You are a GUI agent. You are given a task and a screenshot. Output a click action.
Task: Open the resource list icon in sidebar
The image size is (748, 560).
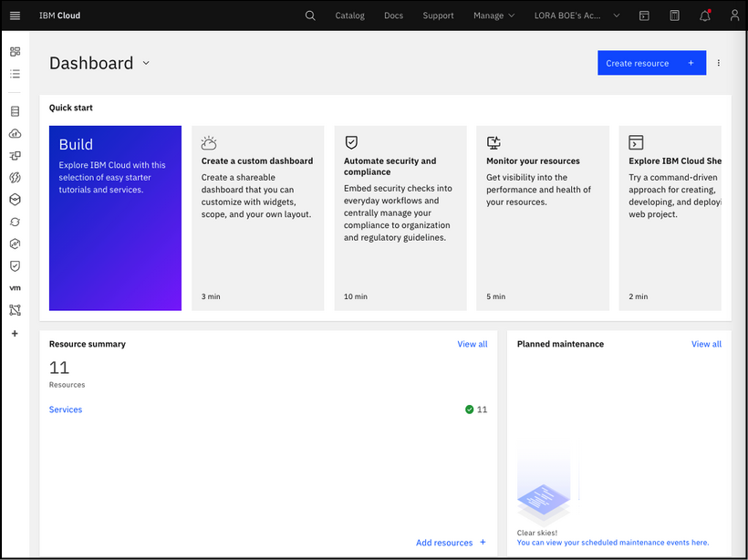click(14, 74)
